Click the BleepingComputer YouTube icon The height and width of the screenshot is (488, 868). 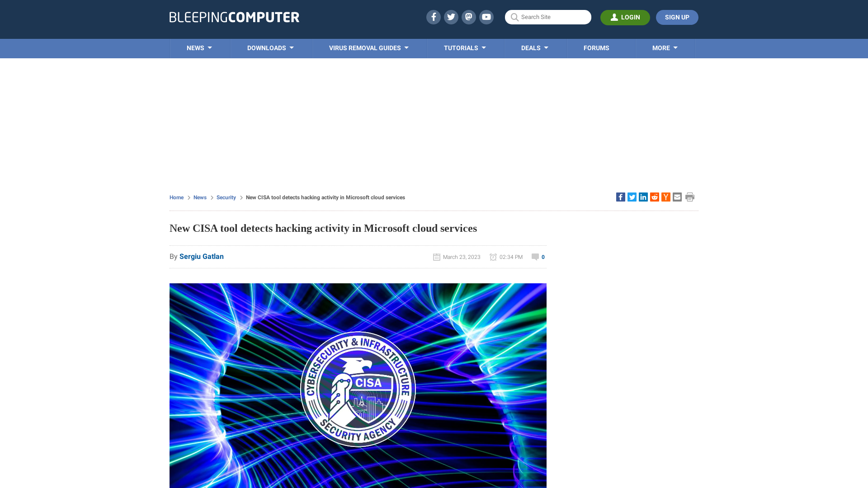[x=486, y=17]
